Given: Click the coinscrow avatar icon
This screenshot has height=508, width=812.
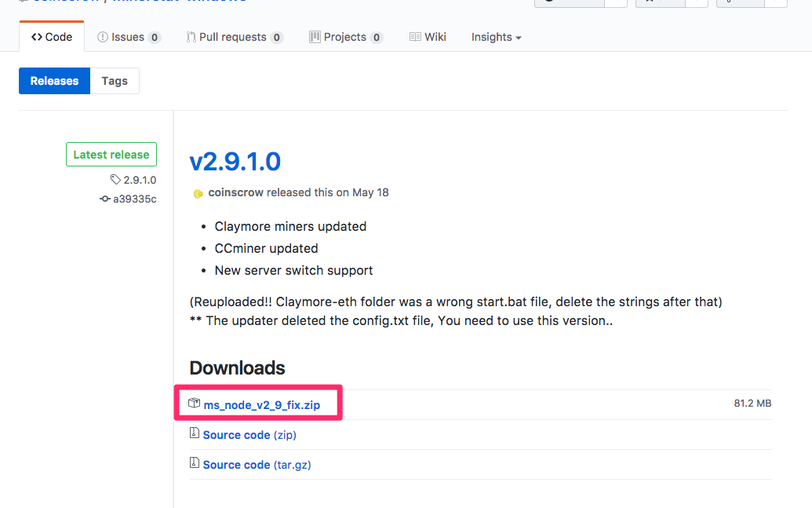Looking at the screenshot, I should click(198, 193).
